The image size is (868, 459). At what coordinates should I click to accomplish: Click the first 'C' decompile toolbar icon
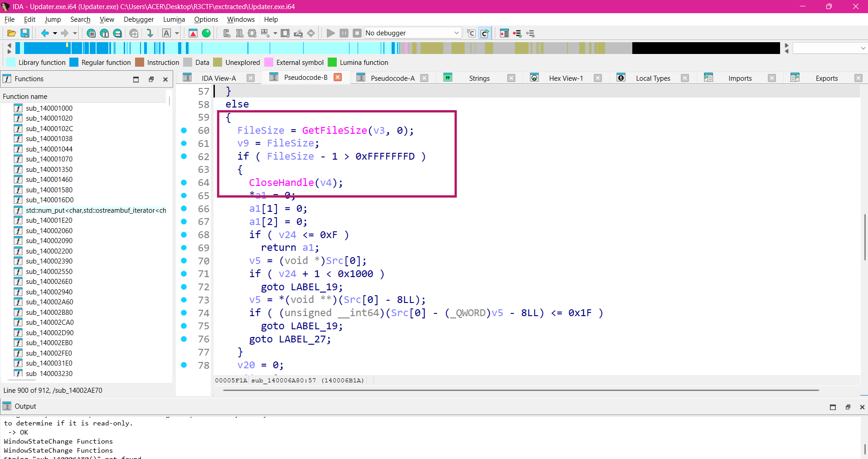coord(471,33)
